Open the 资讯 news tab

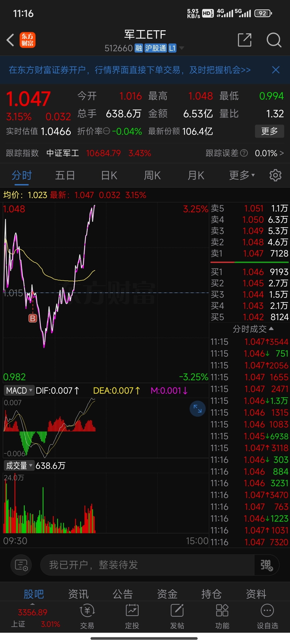[78, 594]
